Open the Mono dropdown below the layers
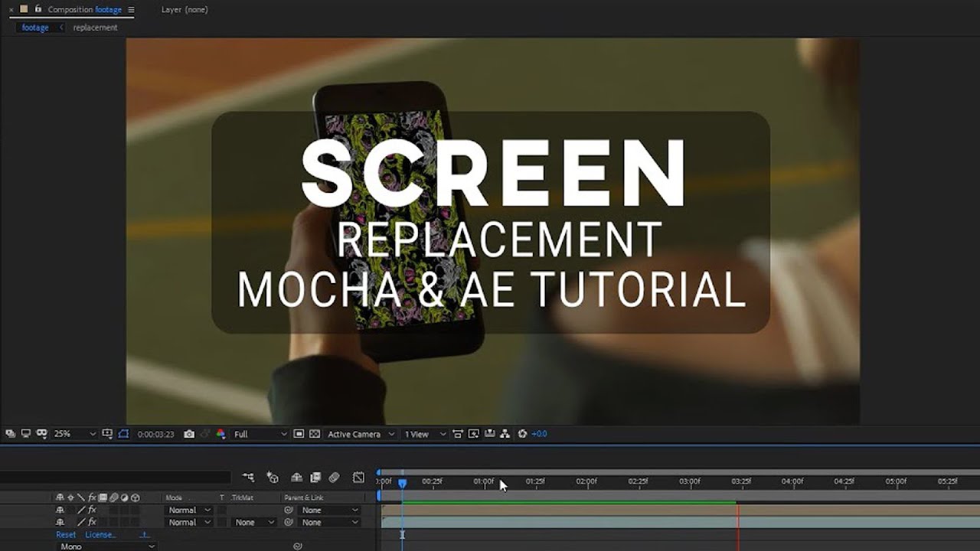This screenshot has height=551, width=980. coord(106,546)
